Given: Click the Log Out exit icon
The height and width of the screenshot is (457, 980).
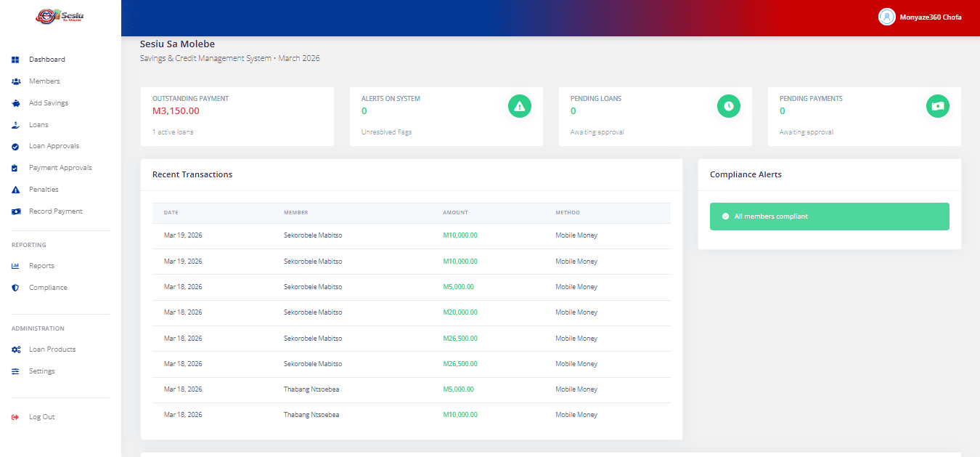Looking at the screenshot, I should pos(15,417).
